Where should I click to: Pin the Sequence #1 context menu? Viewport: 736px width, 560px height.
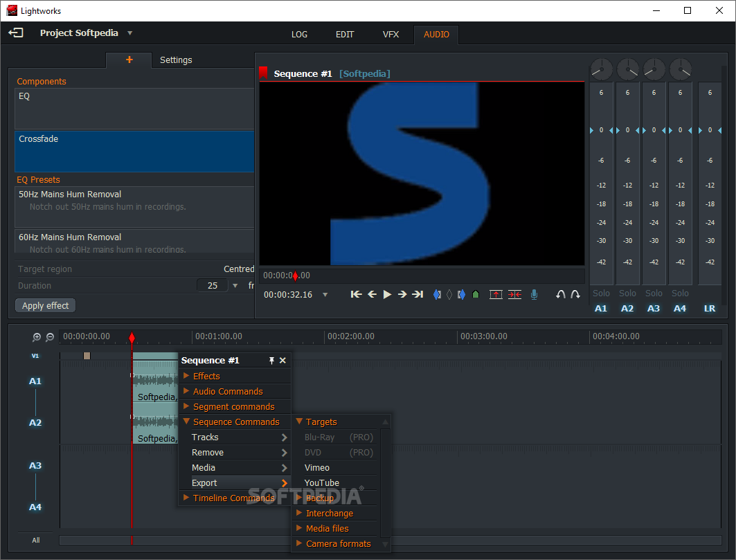pos(271,361)
